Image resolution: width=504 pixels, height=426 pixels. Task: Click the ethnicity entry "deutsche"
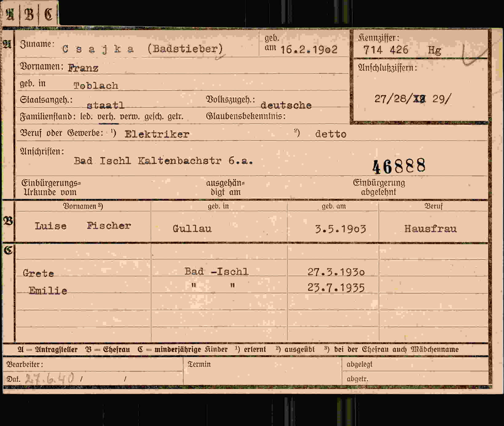pyautogui.click(x=286, y=105)
